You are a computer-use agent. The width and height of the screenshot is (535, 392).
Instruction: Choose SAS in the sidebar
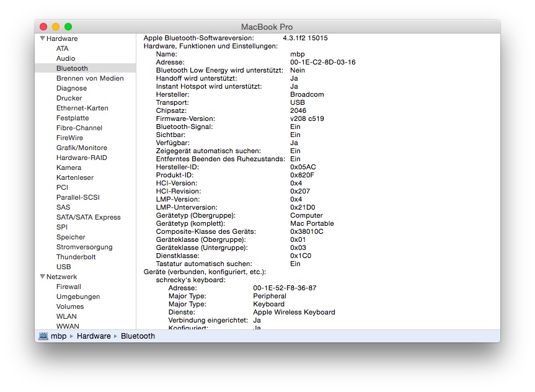point(63,207)
